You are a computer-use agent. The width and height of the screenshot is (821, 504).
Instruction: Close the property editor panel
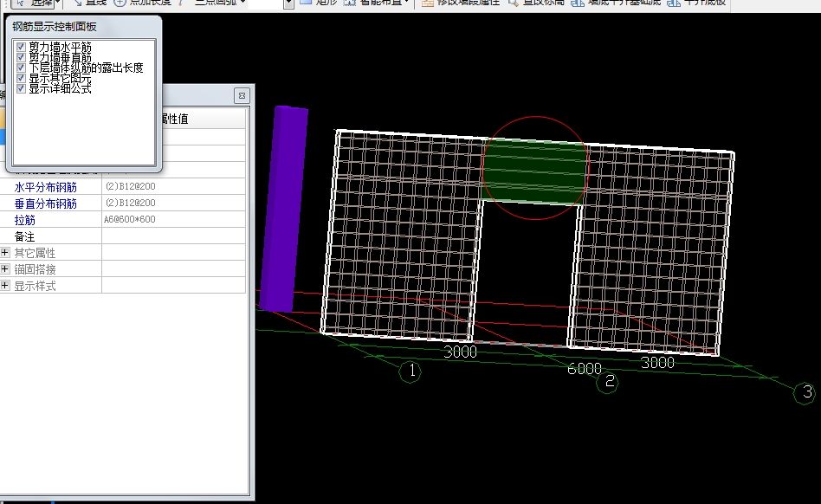[242, 95]
